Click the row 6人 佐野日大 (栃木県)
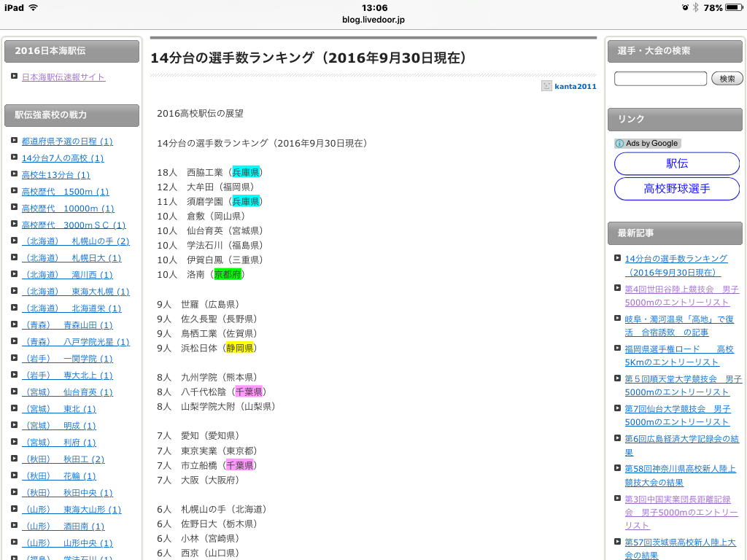The height and width of the screenshot is (560, 747). 208,524
